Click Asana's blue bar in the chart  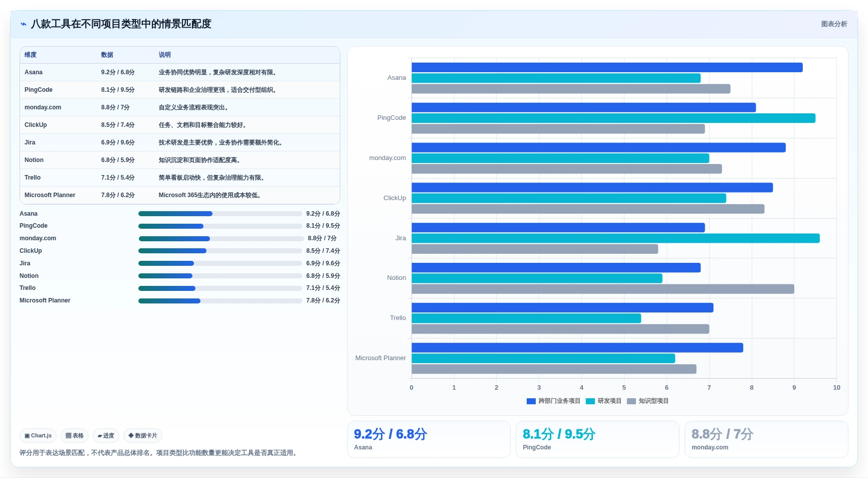click(x=607, y=68)
